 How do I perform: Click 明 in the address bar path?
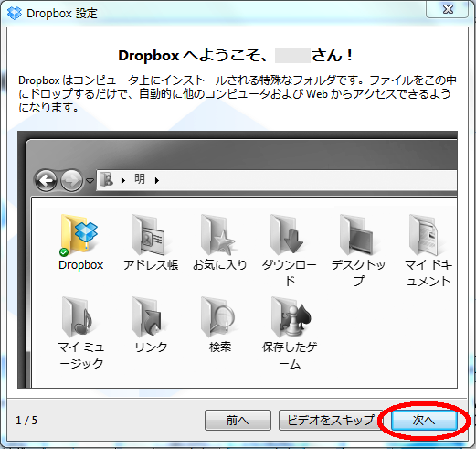click(x=140, y=179)
